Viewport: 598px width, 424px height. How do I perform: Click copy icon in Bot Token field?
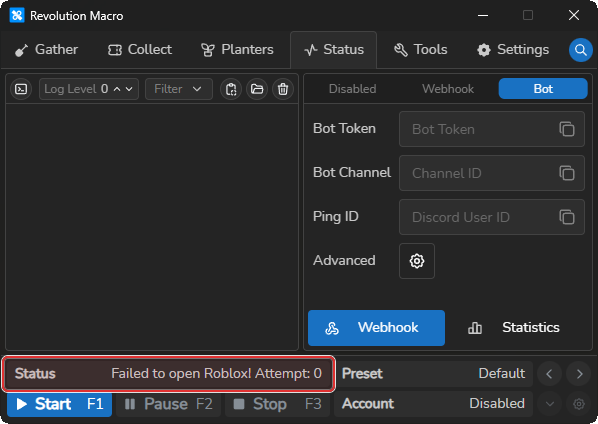click(x=567, y=129)
